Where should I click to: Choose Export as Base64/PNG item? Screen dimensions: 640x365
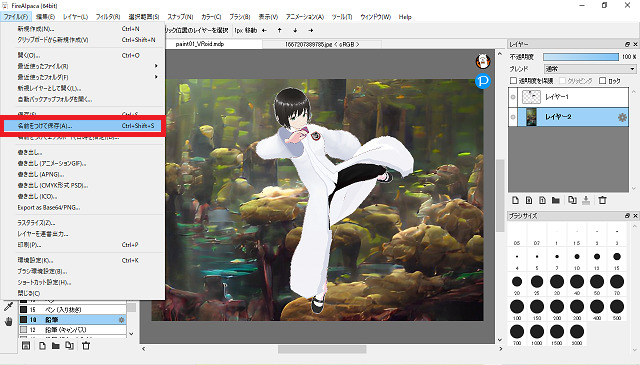click(x=82, y=207)
